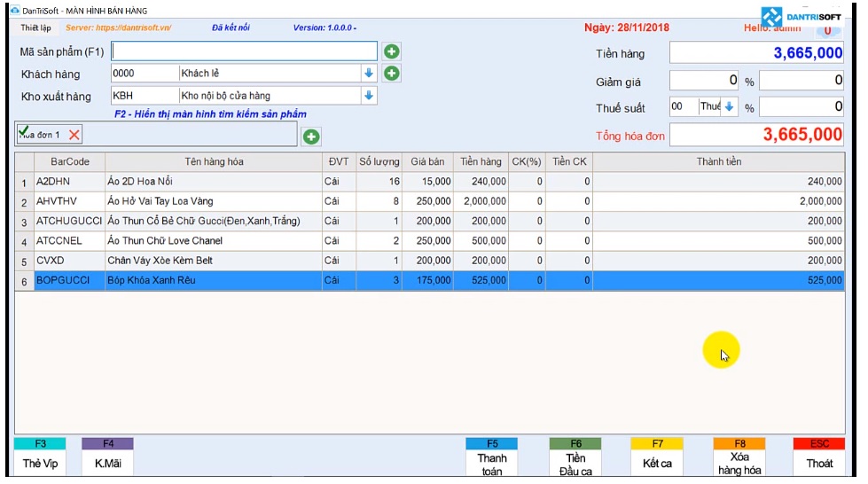Open the Thiết lập menu
The height and width of the screenshot is (484, 868).
[36, 27]
